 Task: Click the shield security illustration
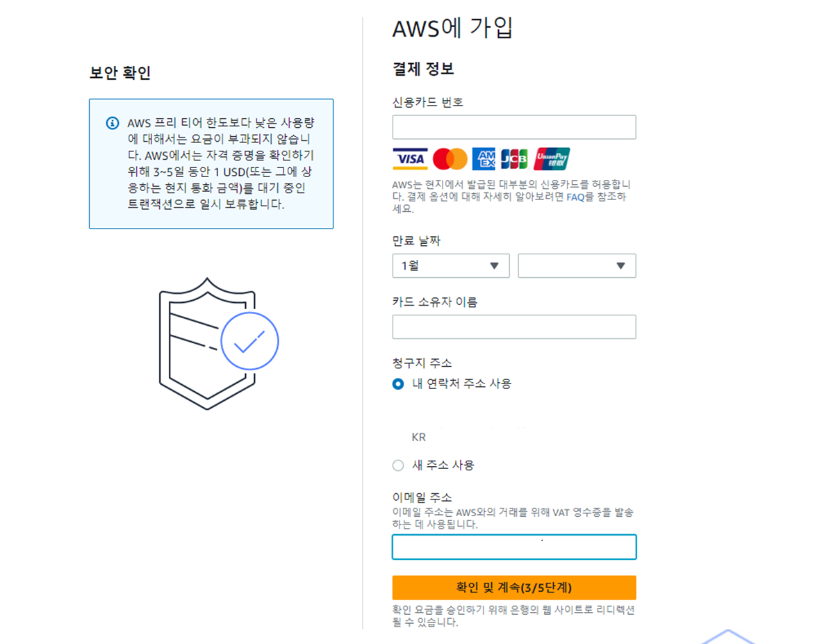point(218,344)
